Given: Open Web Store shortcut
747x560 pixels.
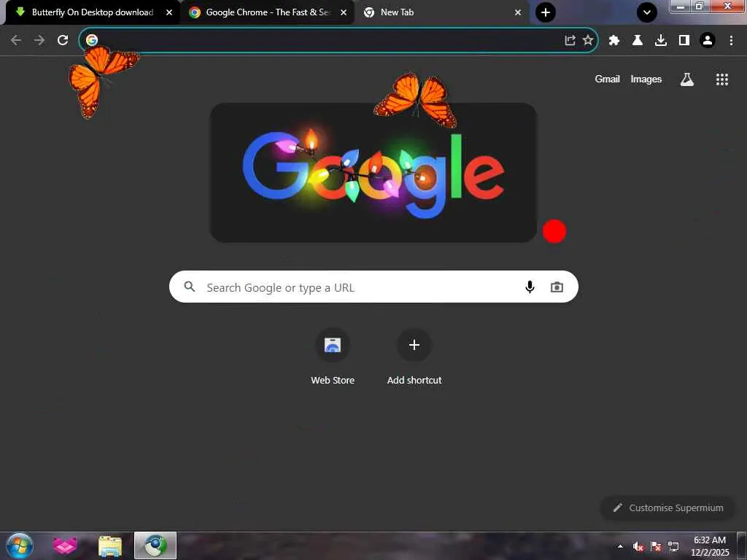Looking at the screenshot, I should pyautogui.click(x=333, y=357).
